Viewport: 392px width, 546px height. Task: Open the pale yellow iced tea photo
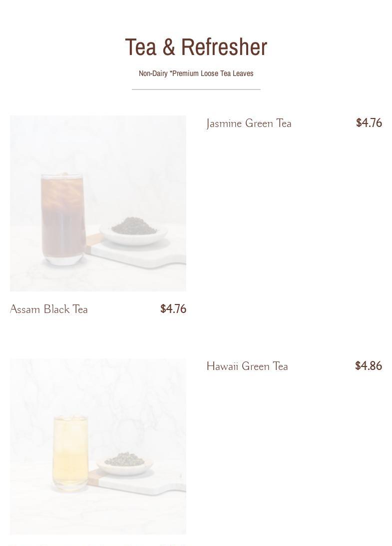tap(98, 446)
